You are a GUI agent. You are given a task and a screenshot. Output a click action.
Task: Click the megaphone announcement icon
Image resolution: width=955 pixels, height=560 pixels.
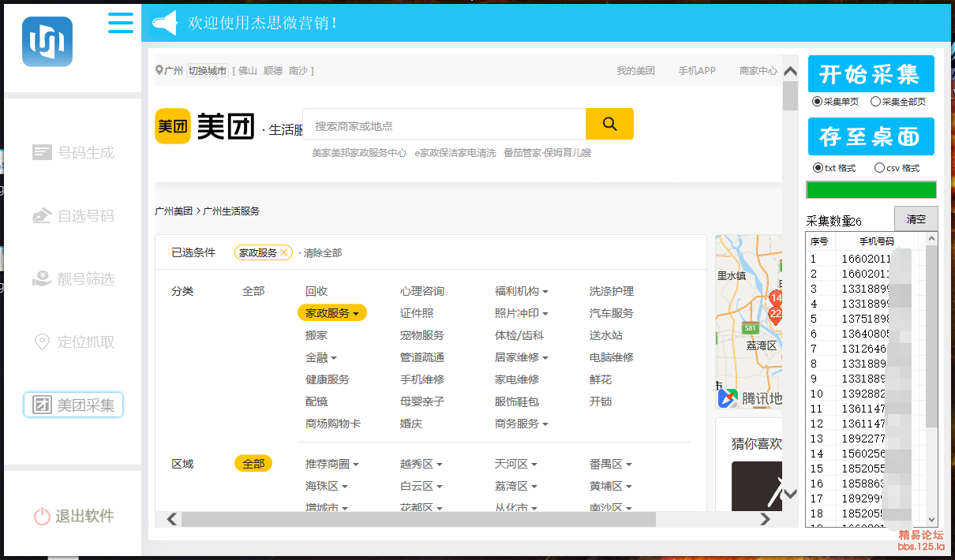(164, 23)
